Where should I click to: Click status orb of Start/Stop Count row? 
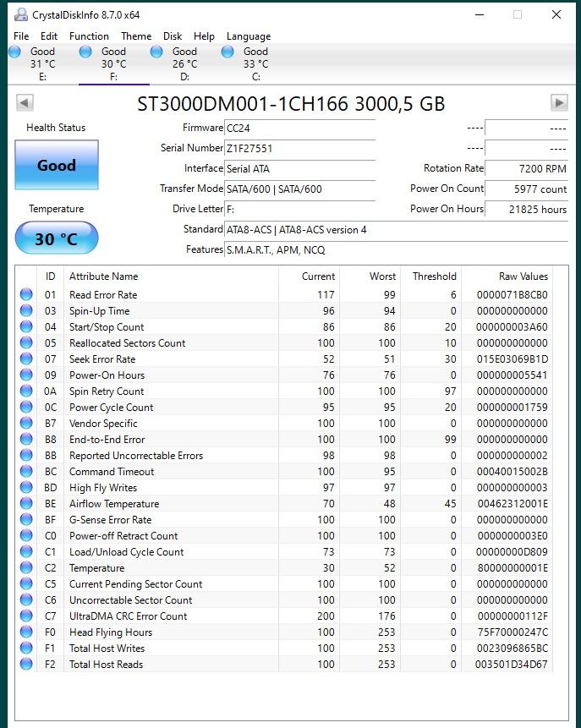tap(26, 326)
